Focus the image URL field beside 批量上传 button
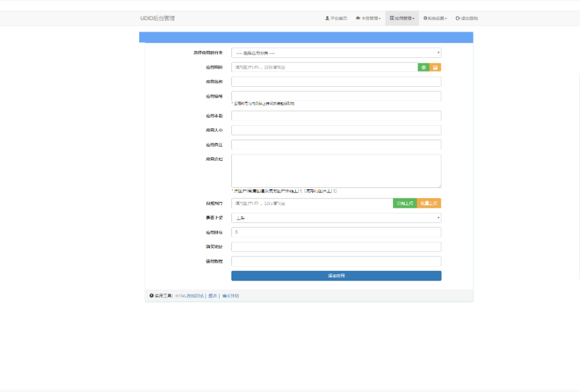 point(312,203)
